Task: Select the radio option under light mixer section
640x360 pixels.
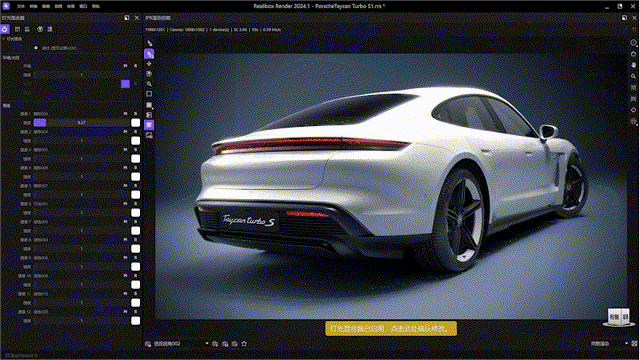Action: point(36,48)
